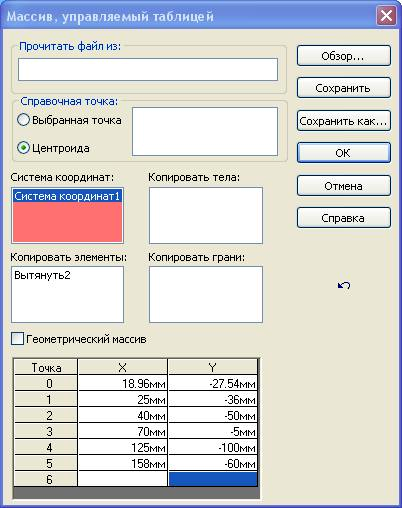Select row header for point 3
402x508 pixels.
pyautogui.click(x=46, y=431)
